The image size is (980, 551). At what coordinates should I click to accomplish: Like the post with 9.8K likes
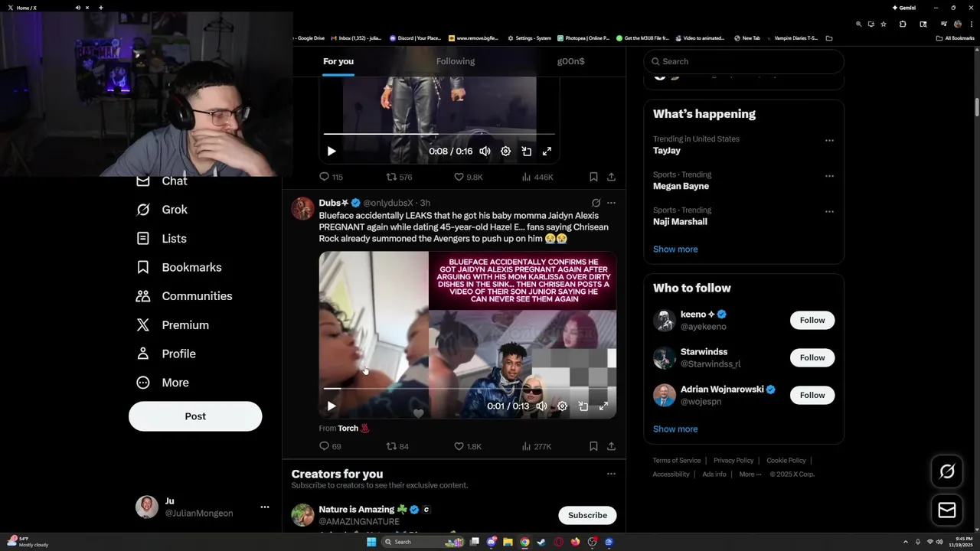coord(468,177)
